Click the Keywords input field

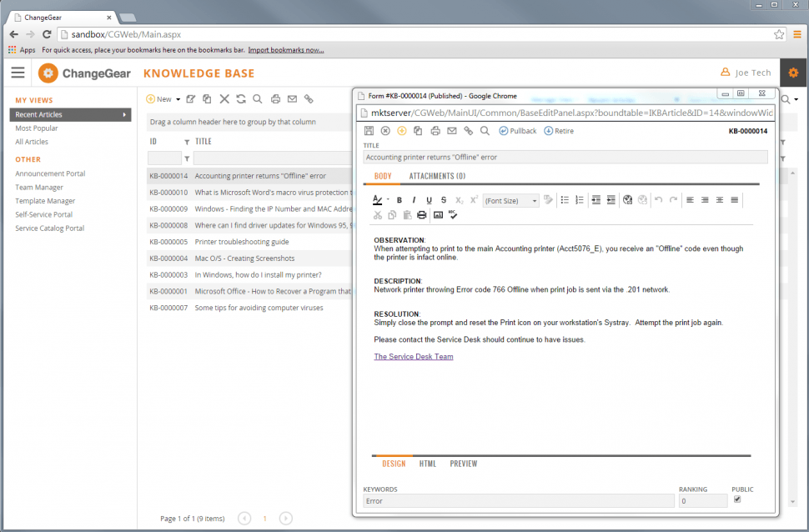pyautogui.click(x=519, y=501)
